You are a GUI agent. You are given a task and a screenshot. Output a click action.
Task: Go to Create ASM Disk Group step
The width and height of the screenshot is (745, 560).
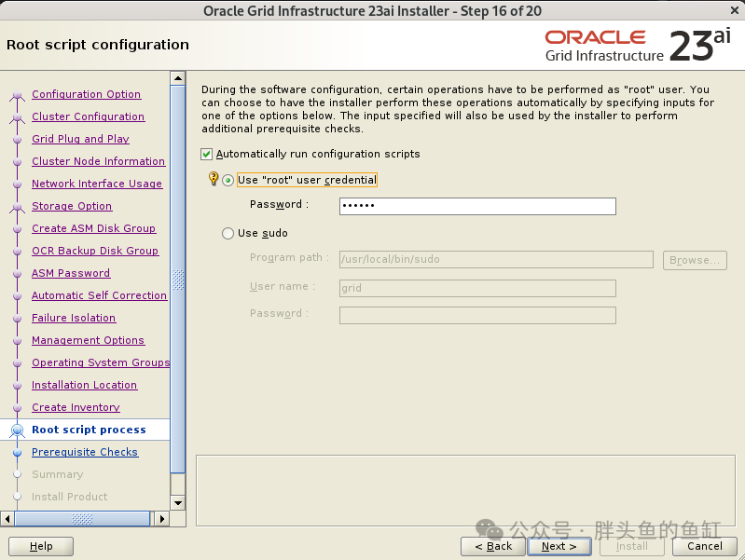pyautogui.click(x=93, y=228)
